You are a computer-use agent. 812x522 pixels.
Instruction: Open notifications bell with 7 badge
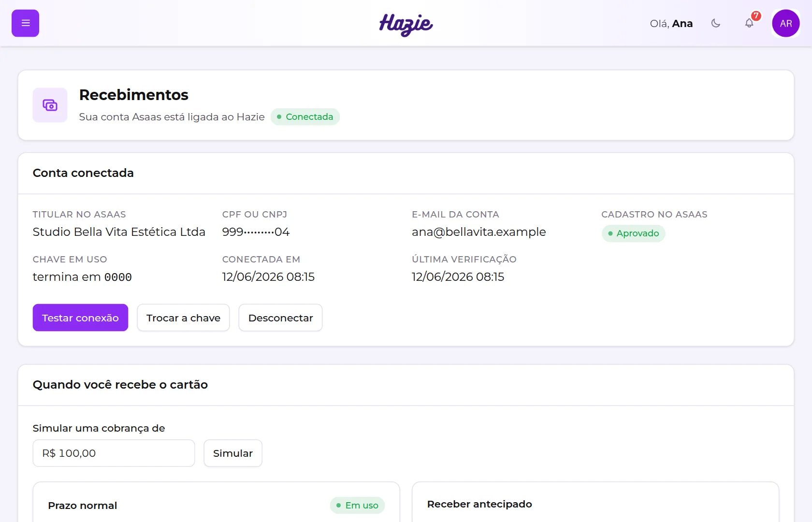coord(749,23)
